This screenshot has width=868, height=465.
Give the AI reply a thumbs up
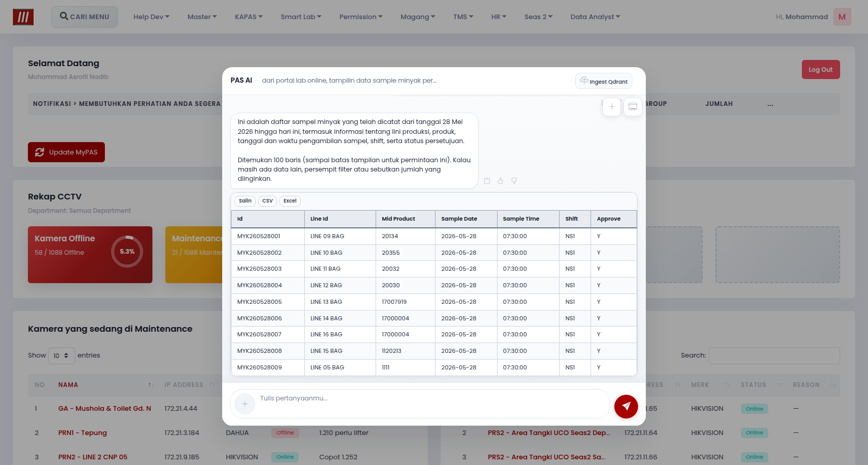500,181
